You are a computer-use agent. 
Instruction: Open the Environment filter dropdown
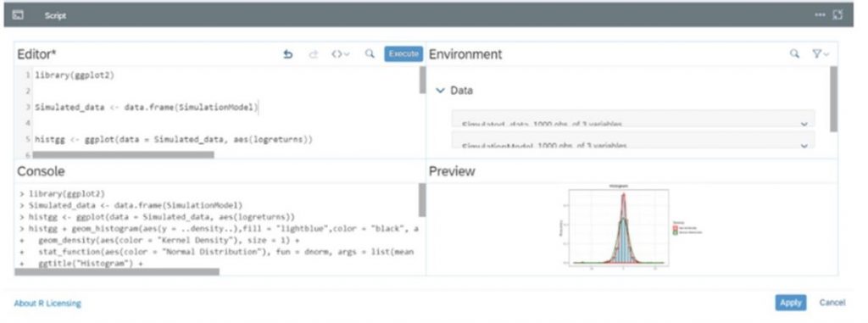click(x=821, y=53)
